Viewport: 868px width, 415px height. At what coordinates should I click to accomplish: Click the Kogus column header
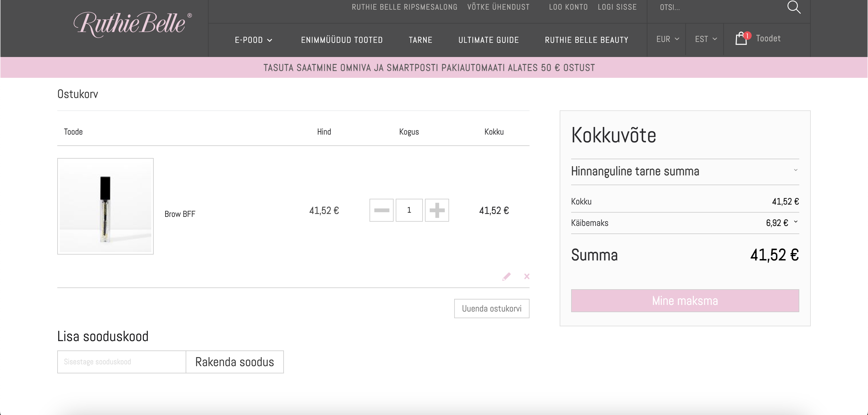point(409,132)
